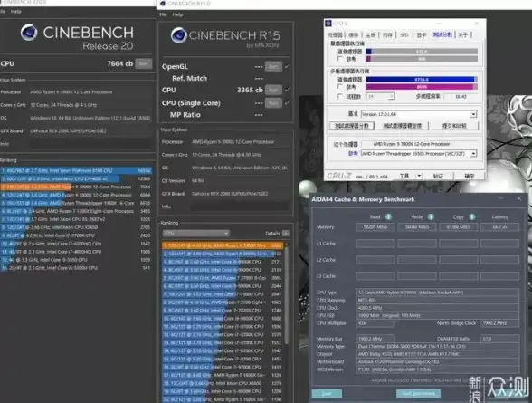Toggle the checkmark next to R15 CPU Run
Image resolution: width=532 pixels, height=403 pixels.
click(287, 90)
